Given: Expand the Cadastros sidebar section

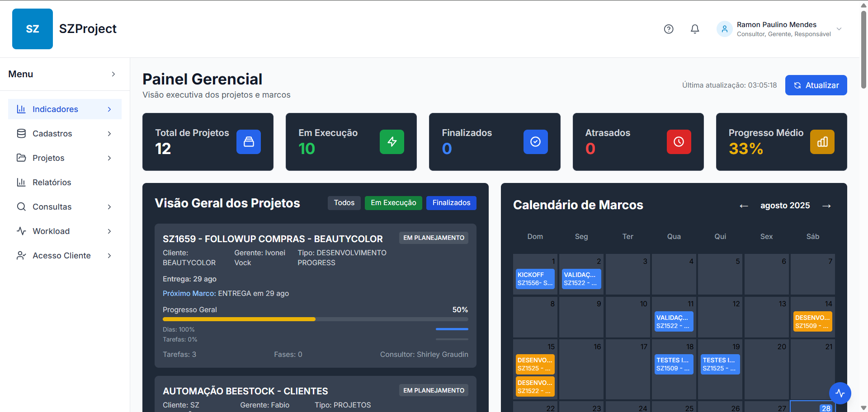Looking at the screenshot, I should coord(65,134).
